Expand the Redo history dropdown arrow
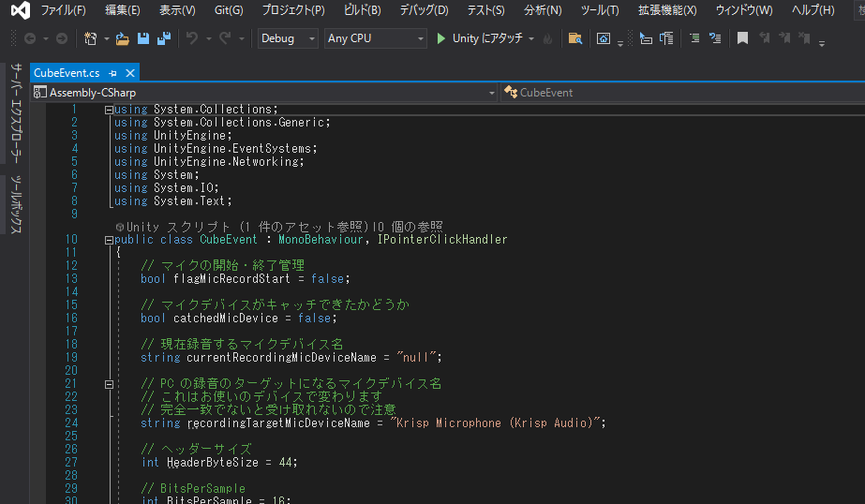The image size is (865, 504). tap(242, 38)
